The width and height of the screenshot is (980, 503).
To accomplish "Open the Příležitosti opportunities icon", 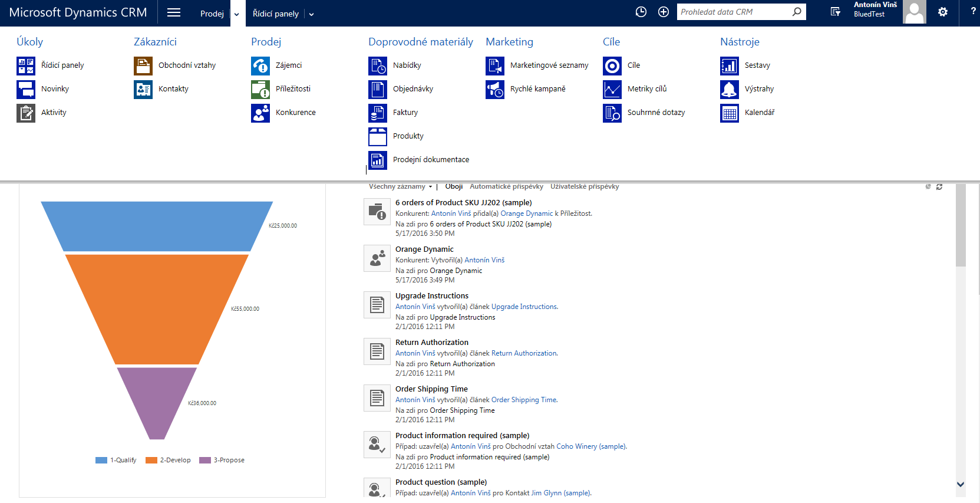I will (260, 89).
